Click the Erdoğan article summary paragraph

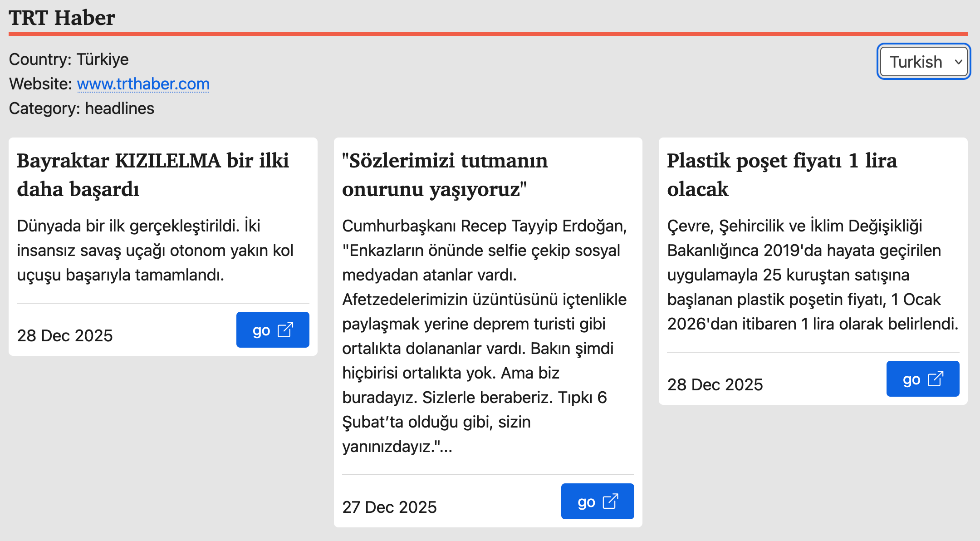coord(485,336)
